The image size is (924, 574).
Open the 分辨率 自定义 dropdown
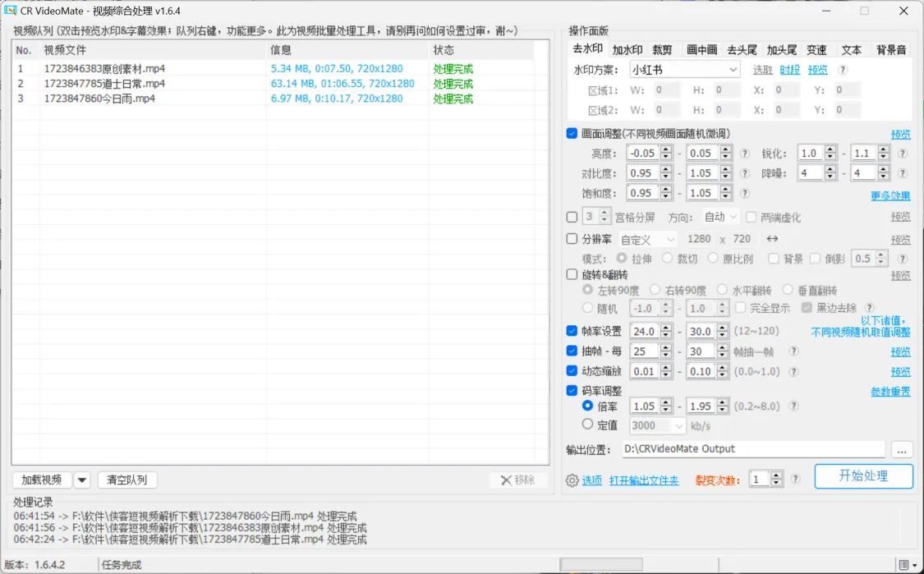pos(648,239)
